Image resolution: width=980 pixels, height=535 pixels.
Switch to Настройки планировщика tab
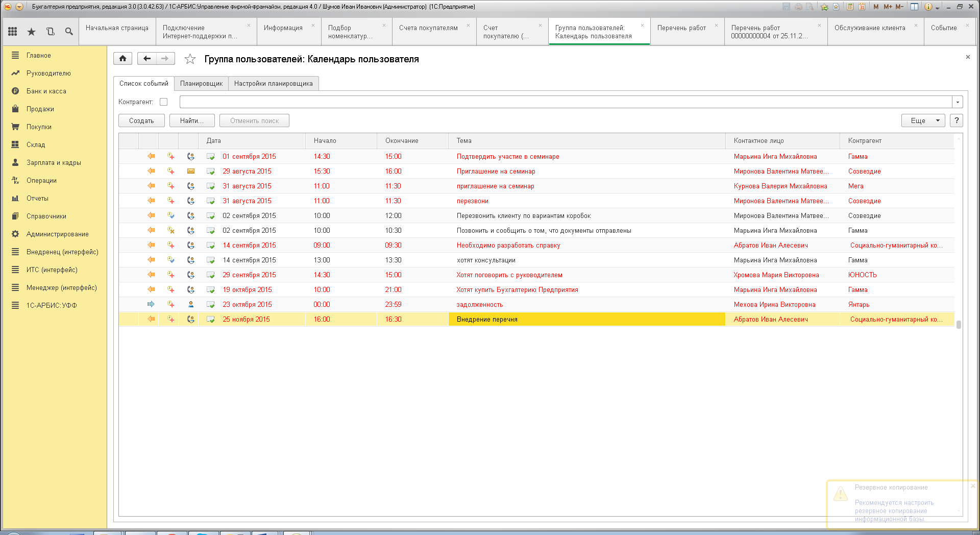coord(274,84)
